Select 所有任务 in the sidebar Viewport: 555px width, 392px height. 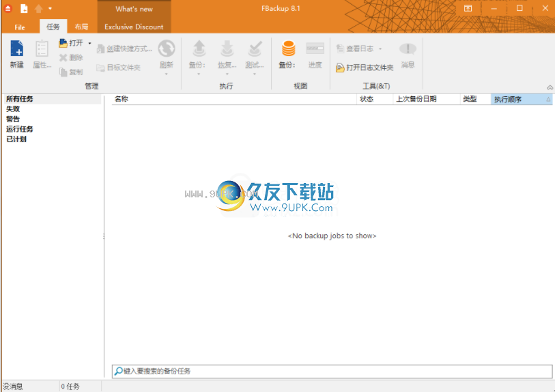(x=53, y=99)
